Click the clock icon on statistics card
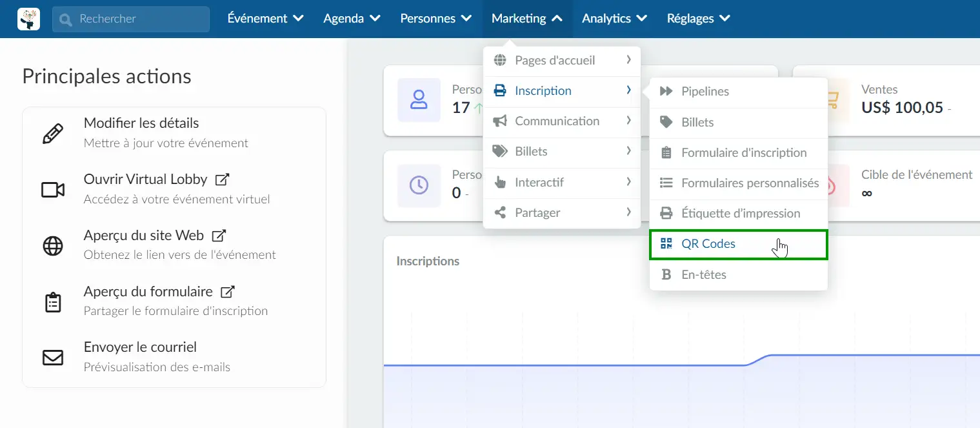The image size is (980, 428). coord(419,185)
